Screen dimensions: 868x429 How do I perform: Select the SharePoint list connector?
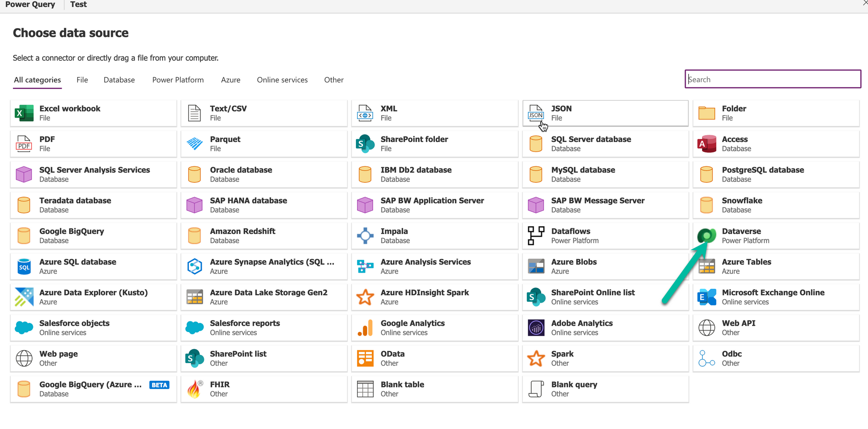pos(264,359)
